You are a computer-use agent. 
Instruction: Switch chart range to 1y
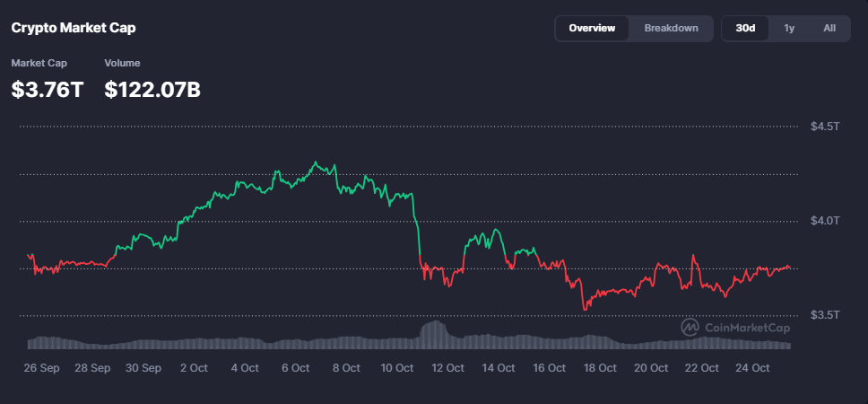[789, 28]
